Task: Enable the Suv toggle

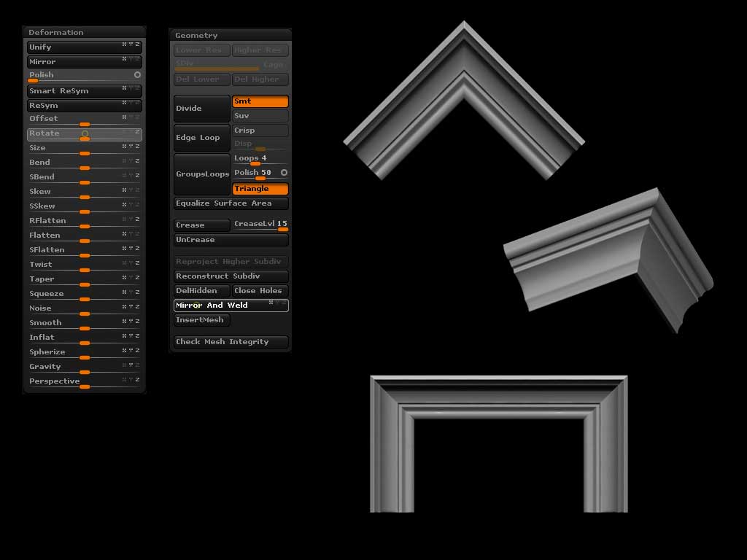Action: [x=260, y=116]
